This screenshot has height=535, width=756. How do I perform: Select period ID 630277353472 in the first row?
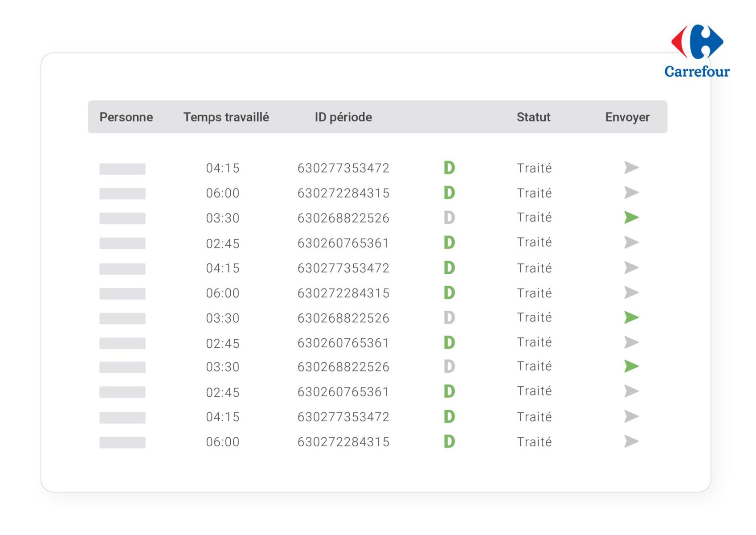[x=343, y=168]
